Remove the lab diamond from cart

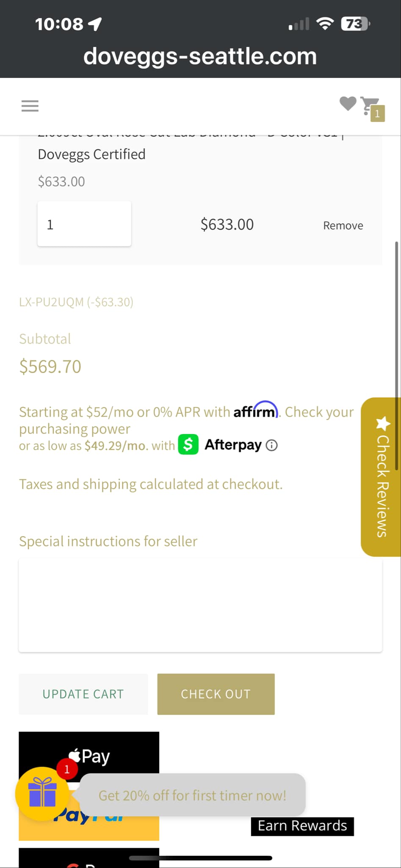[x=343, y=225]
